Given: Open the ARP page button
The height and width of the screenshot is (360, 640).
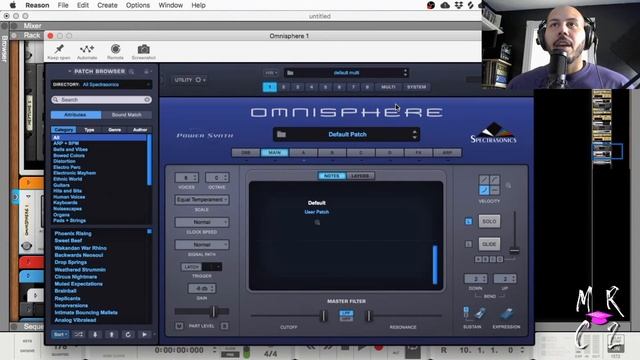Looking at the screenshot, I should 447,153.
